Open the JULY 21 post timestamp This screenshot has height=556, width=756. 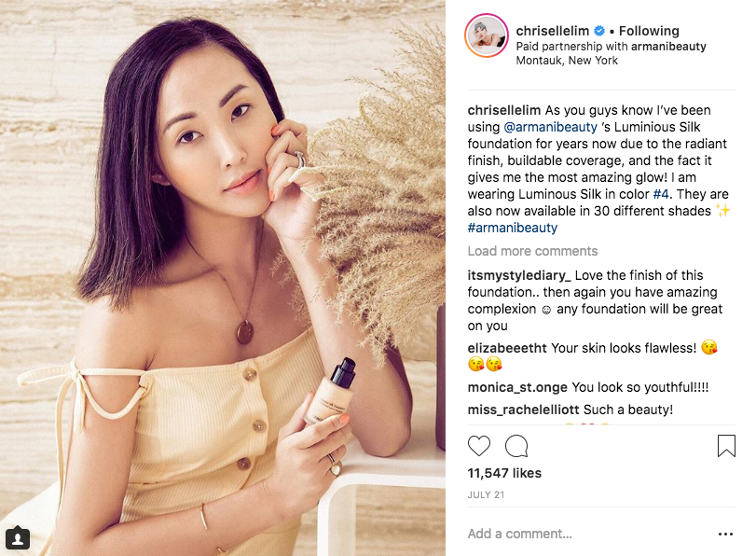tap(486, 494)
